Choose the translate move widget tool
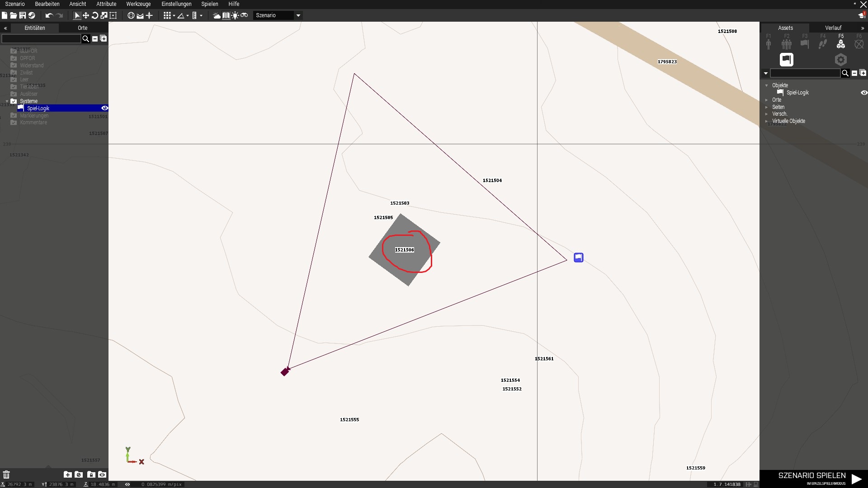The height and width of the screenshot is (488, 868). [x=86, y=15]
